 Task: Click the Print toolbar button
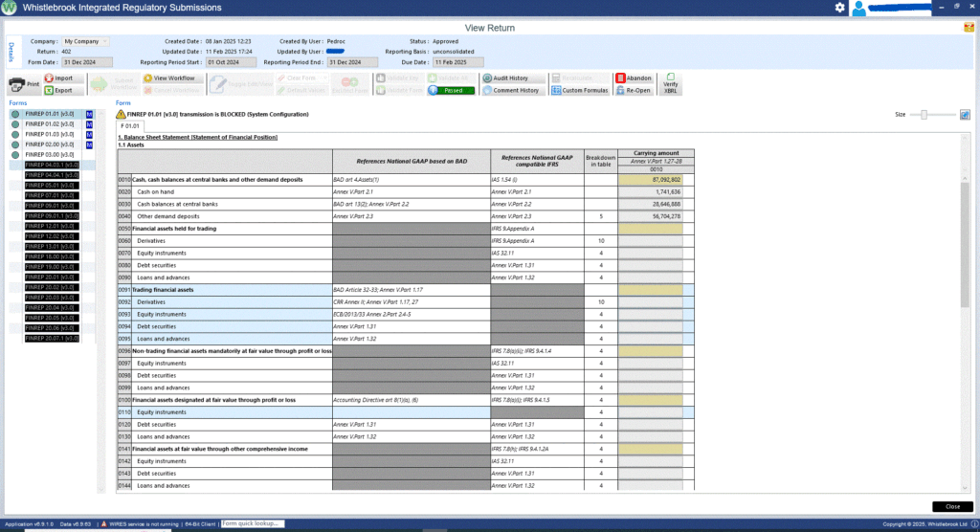(24, 84)
